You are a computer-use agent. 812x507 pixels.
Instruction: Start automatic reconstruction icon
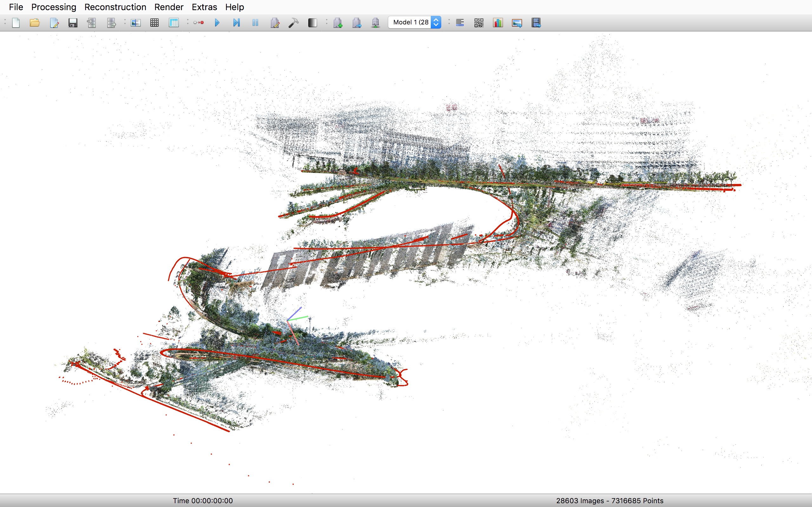pos(199,23)
